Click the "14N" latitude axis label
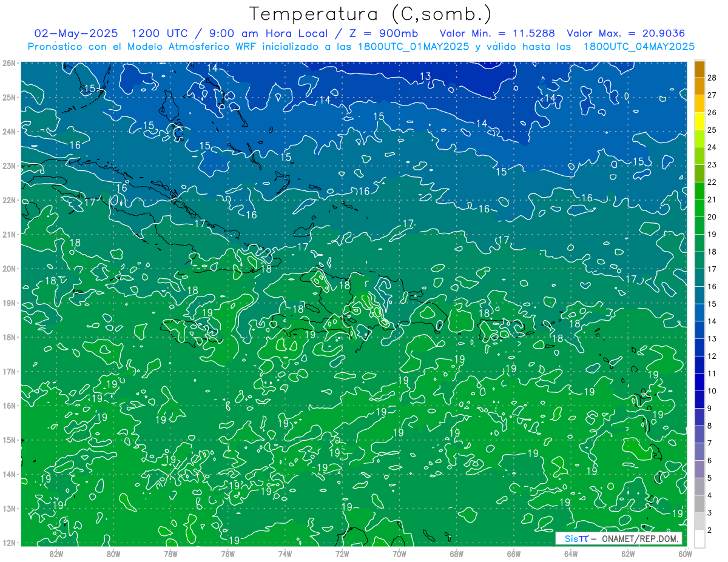The image size is (728, 562). (x=9, y=474)
